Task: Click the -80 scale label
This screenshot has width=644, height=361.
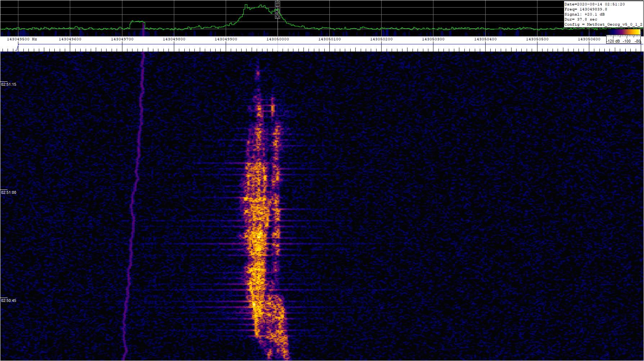Action: tap(638, 41)
